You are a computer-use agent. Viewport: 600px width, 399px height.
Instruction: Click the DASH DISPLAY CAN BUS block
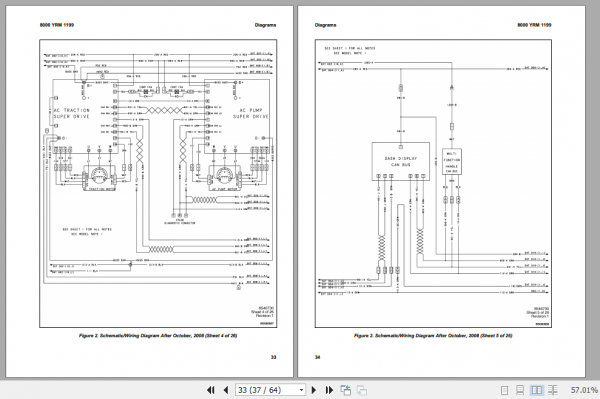pos(401,161)
